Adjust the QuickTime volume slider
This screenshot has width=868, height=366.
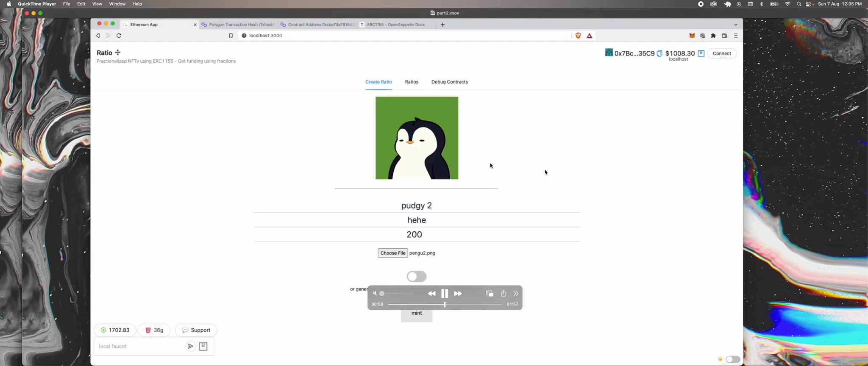[396, 294]
